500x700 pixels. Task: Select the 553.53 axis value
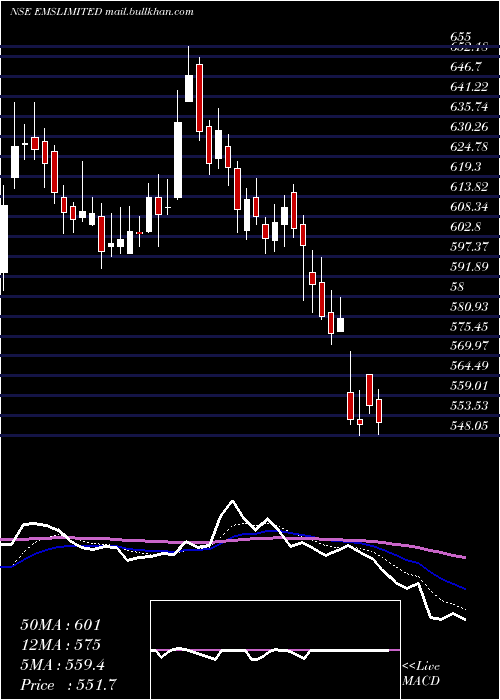coord(469,406)
